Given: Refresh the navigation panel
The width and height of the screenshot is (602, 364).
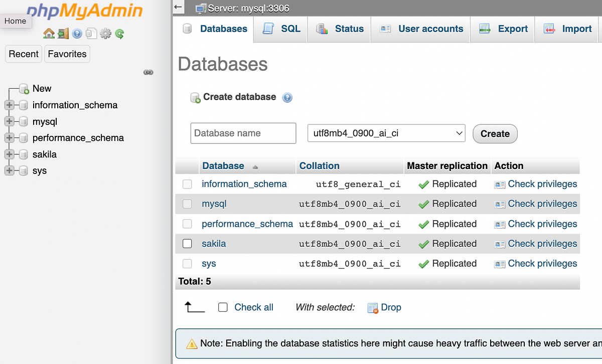Looking at the screenshot, I should click(x=119, y=33).
